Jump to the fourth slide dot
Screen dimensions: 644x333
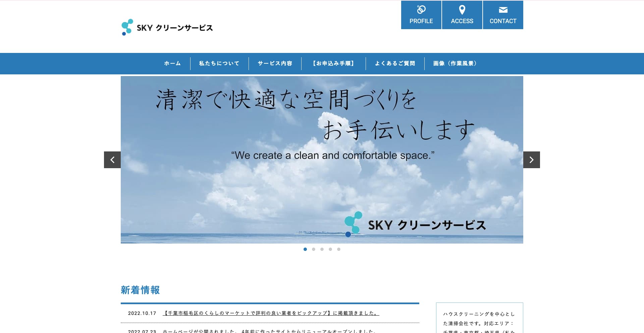click(330, 249)
